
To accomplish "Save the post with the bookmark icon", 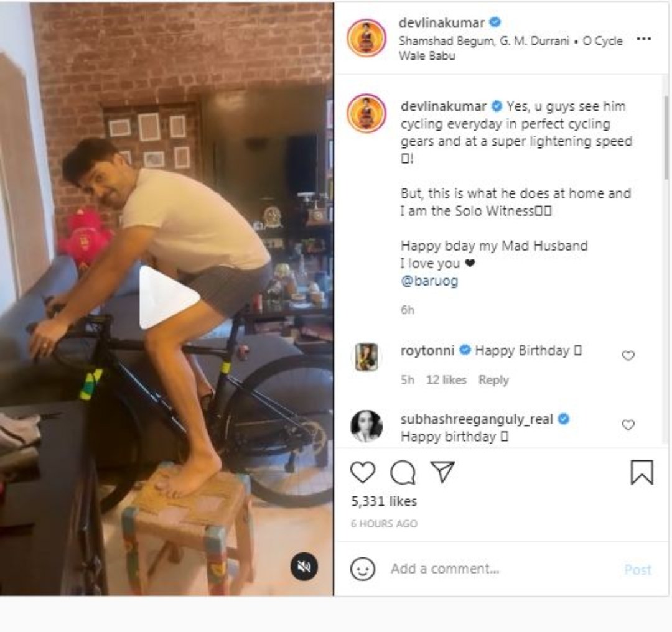I will (x=642, y=473).
